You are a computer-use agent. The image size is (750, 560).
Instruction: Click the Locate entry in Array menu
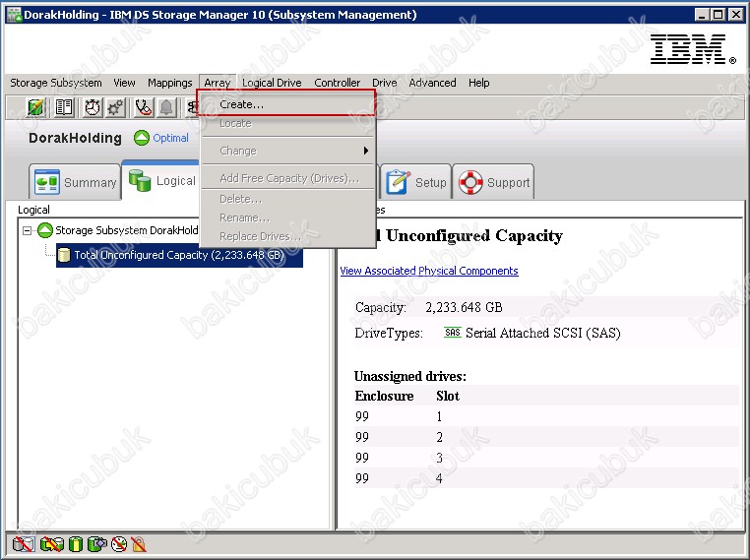pyautogui.click(x=287, y=123)
